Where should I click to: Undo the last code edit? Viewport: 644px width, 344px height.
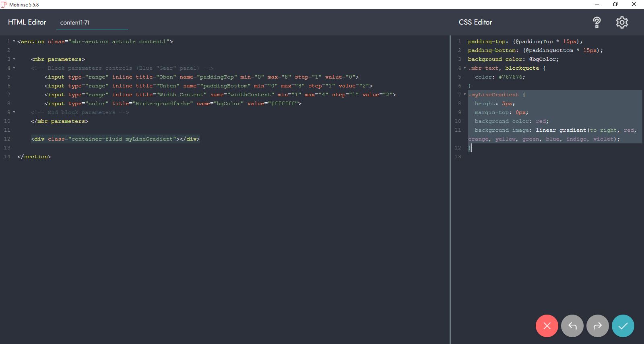(x=572, y=326)
